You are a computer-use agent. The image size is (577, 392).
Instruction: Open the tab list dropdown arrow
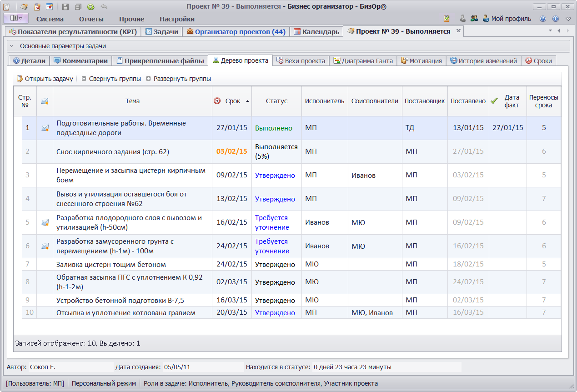550,31
